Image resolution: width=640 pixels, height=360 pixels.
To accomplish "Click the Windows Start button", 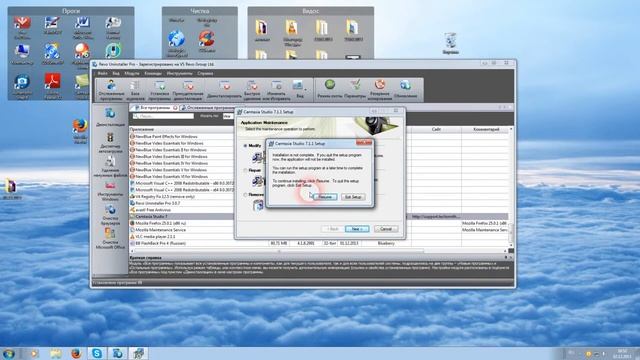I will point(9,353).
